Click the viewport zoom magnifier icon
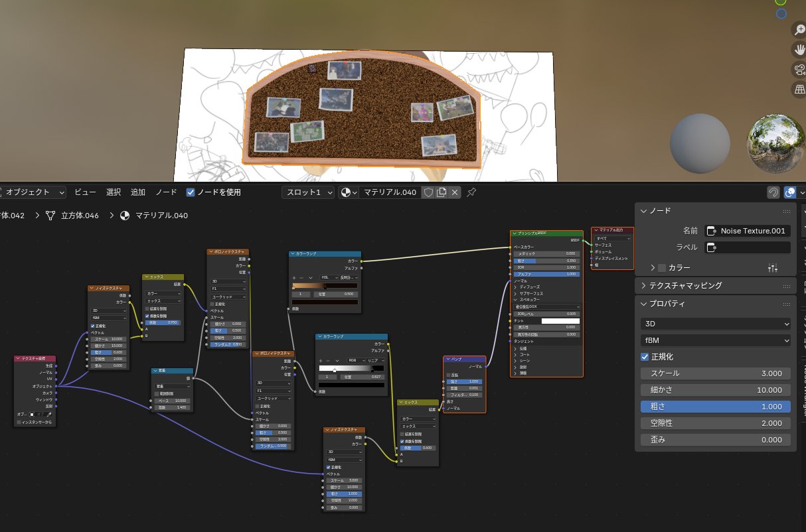This screenshot has height=532, width=806. tap(799, 31)
